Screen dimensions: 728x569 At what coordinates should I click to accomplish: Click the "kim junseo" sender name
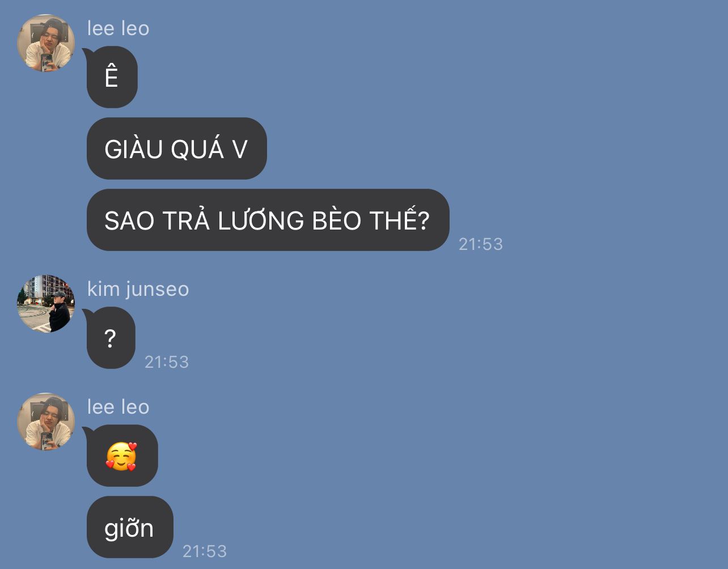(x=138, y=288)
